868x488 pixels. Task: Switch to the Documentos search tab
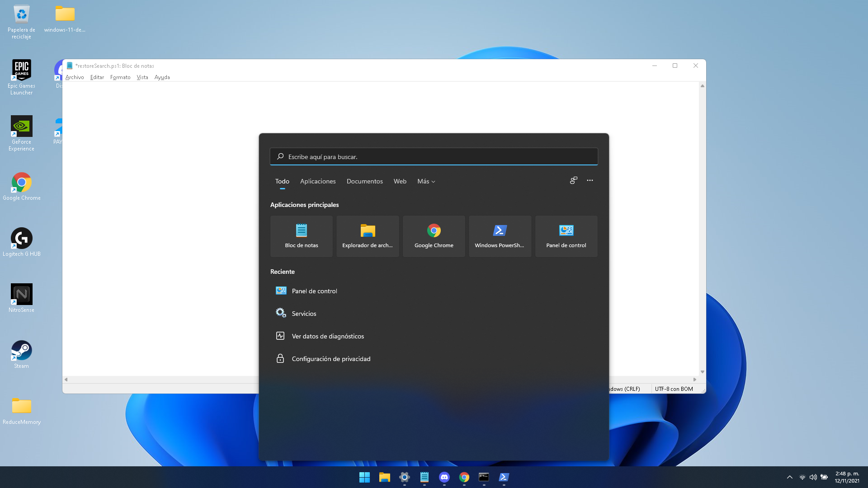point(364,181)
